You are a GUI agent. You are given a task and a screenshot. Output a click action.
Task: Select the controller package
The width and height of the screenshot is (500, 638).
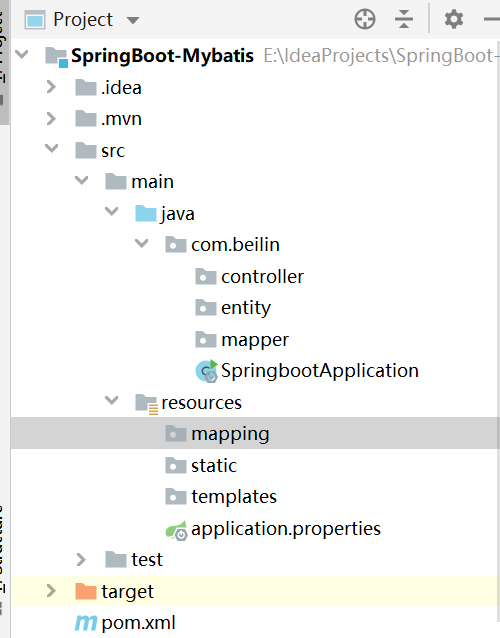pyautogui.click(x=249, y=276)
